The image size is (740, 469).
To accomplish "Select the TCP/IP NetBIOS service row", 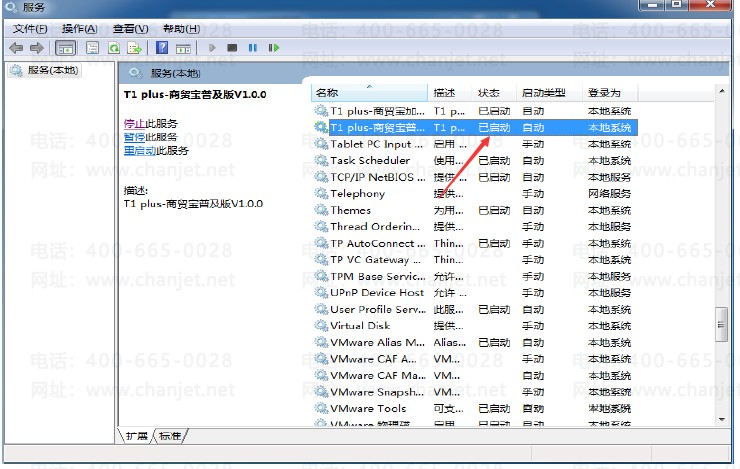I will click(474, 177).
